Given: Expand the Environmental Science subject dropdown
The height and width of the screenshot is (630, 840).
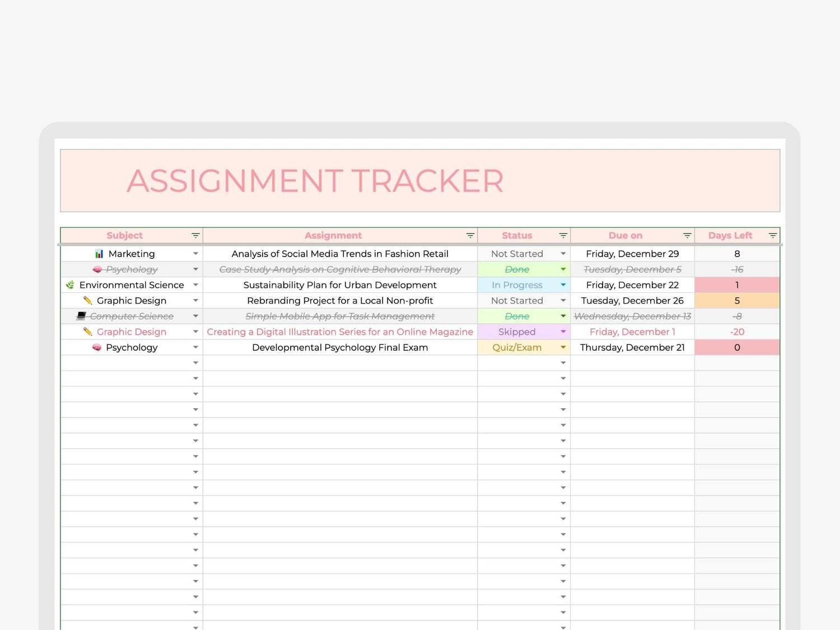Looking at the screenshot, I should 195,285.
